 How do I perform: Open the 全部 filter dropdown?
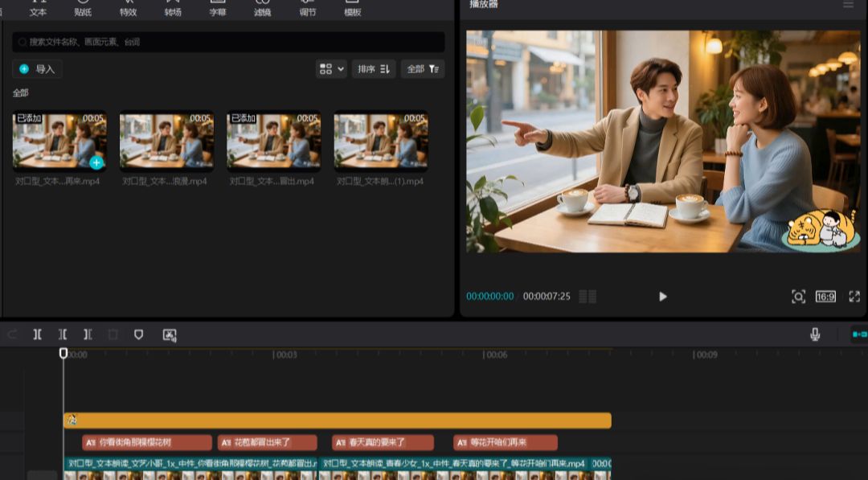(422, 69)
